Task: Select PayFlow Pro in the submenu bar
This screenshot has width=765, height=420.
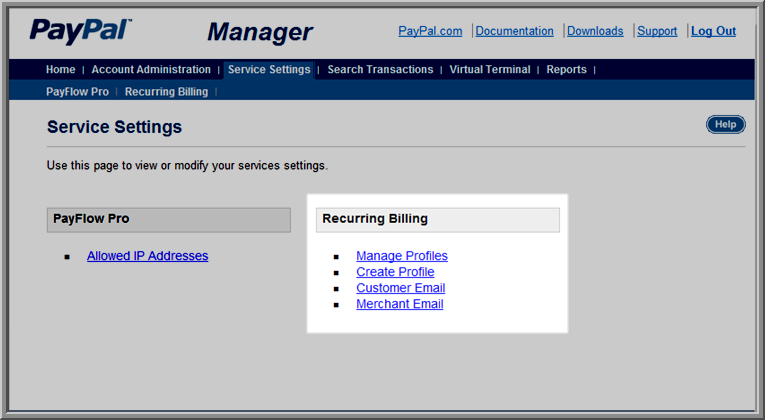Action: pos(77,92)
